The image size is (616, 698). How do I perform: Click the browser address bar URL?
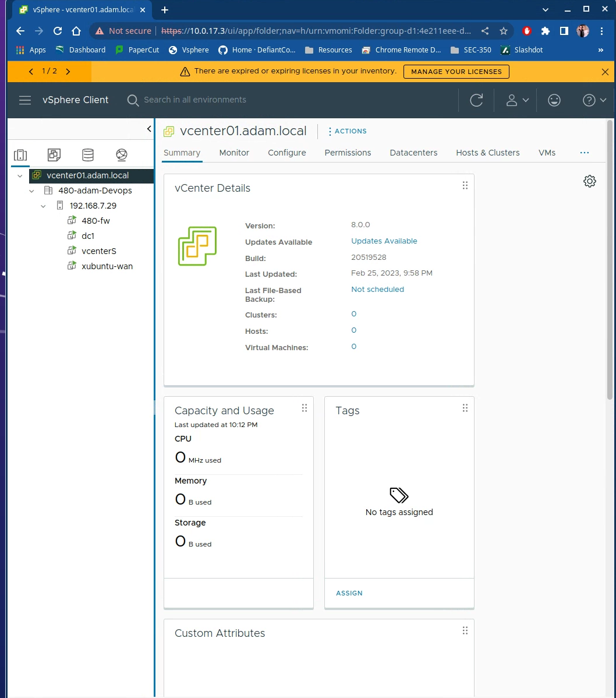[316, 31]
